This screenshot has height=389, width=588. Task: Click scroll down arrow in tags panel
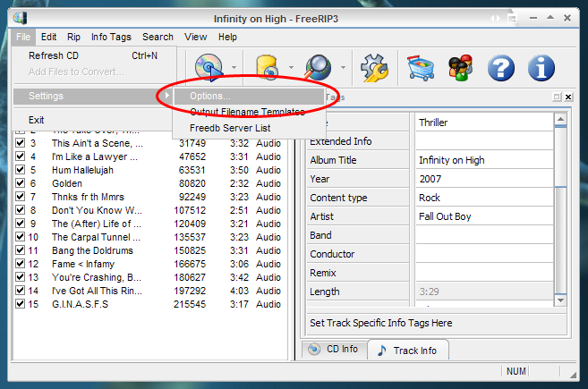point(560,300)
